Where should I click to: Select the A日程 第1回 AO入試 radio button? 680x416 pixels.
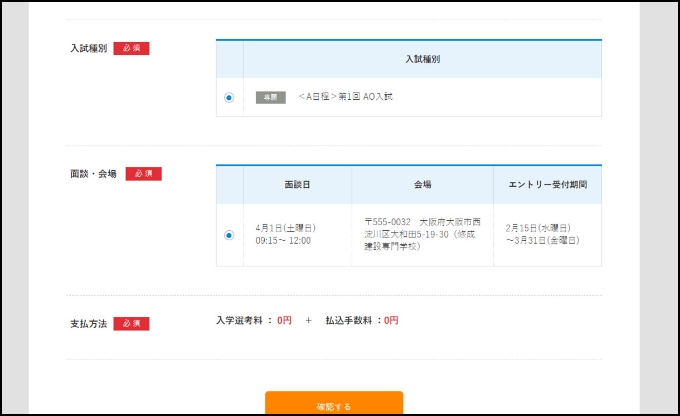tap(229, 98)
